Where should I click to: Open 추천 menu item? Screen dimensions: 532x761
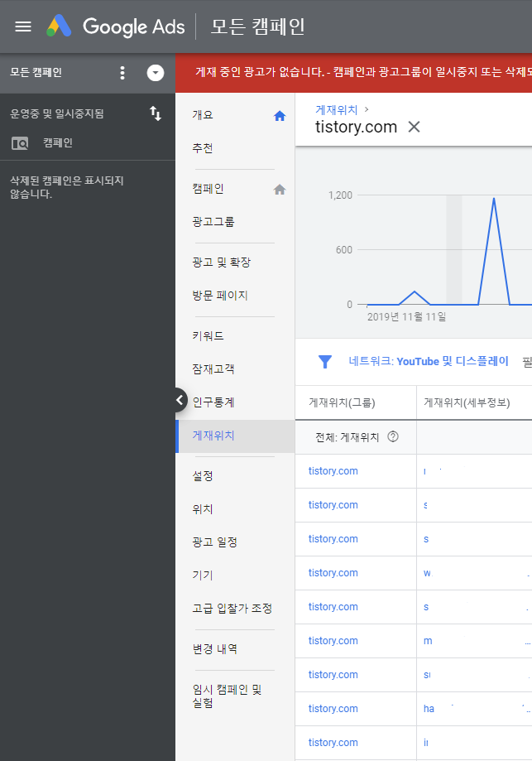[x=202, y=148]
